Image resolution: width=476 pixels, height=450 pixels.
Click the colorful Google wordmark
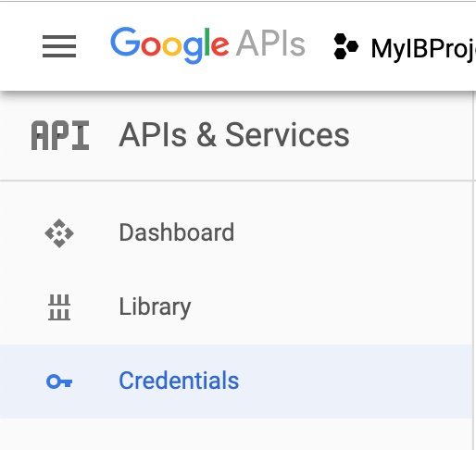pyautogui.click(x=169, y=45)
